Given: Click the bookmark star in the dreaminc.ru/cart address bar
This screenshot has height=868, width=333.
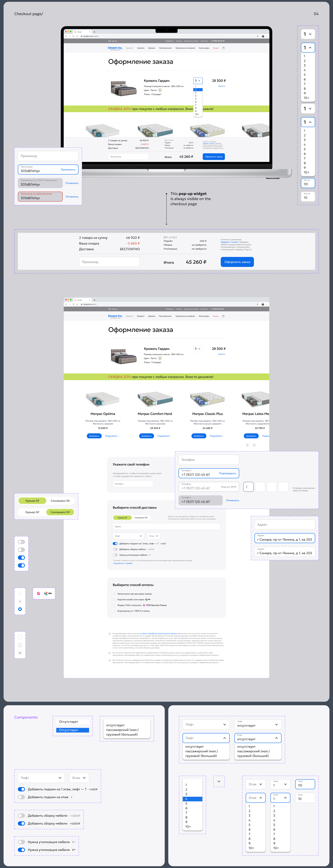Looking at the screenshot, I should click(x=258, y=304).
